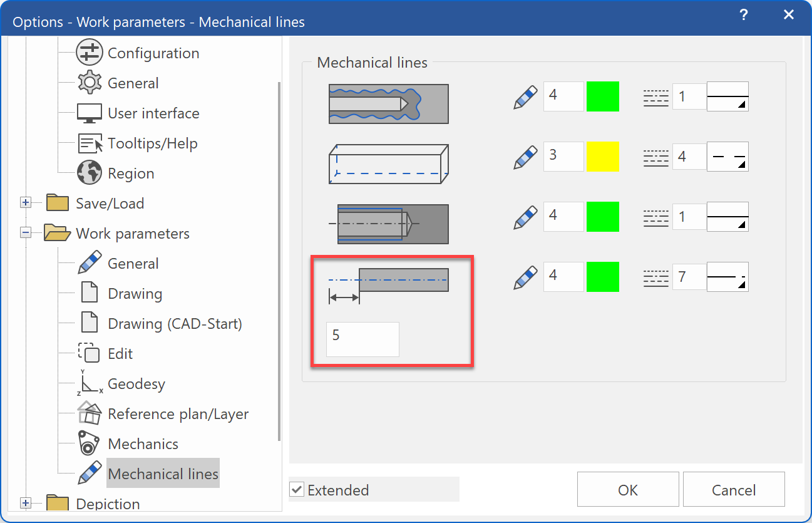Viewport: 812px width, 523px height.
Task: Click the User interface monitor icon
Action: pyautogui.click(x=89, y=113)
